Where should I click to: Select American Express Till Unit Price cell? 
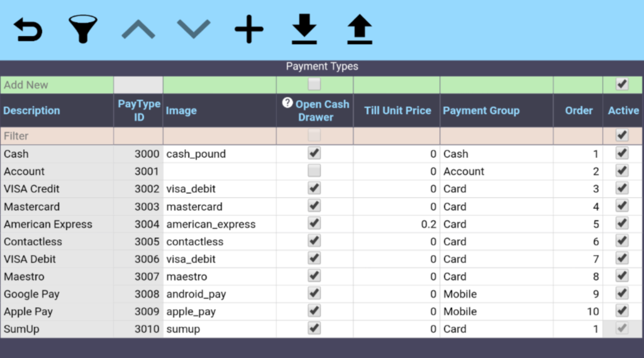[396, 224]
